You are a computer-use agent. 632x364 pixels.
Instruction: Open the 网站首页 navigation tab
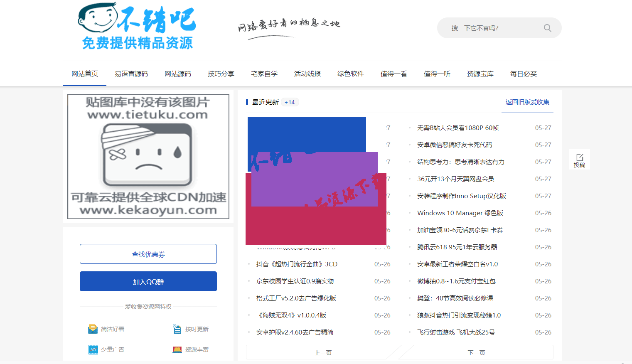[85, 74]
